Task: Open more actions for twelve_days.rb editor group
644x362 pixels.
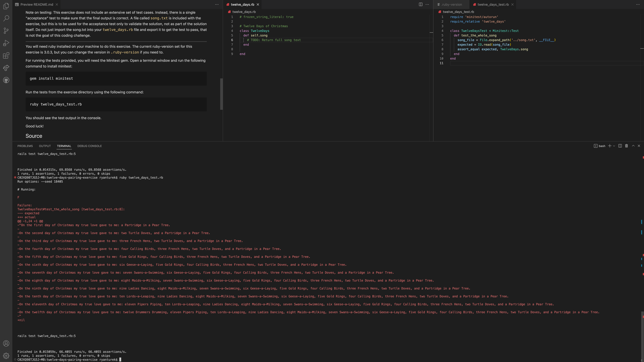Action: [427, 4]
